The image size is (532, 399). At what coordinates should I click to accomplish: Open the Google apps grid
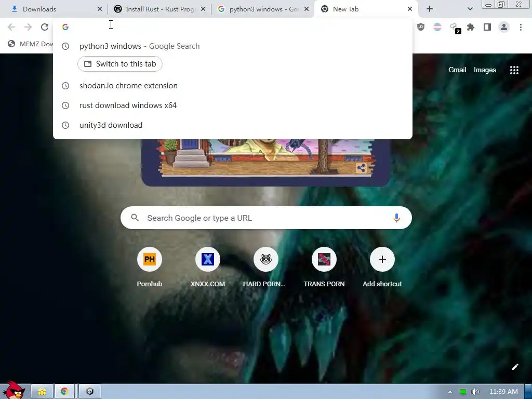pos(514,70)
